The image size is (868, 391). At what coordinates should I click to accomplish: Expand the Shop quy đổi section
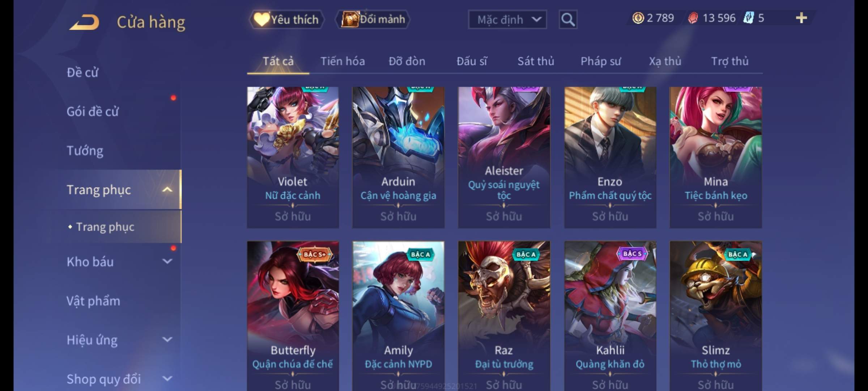coord(167,379)
